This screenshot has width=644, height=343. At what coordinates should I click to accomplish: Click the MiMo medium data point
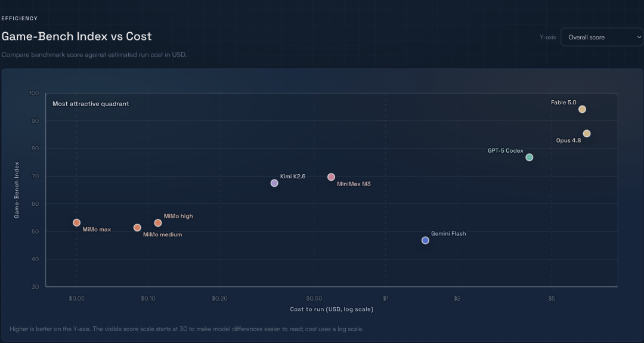coord(137,227)
